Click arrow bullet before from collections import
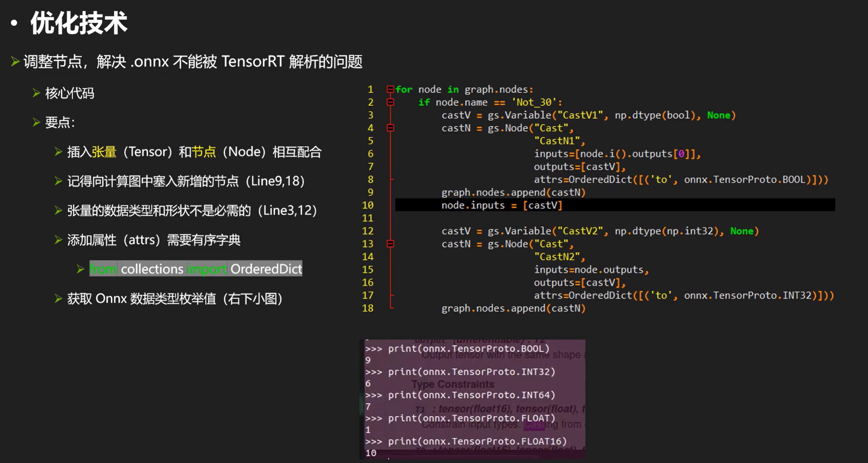This screenshot has width=868, height=463. pos(80,269)
